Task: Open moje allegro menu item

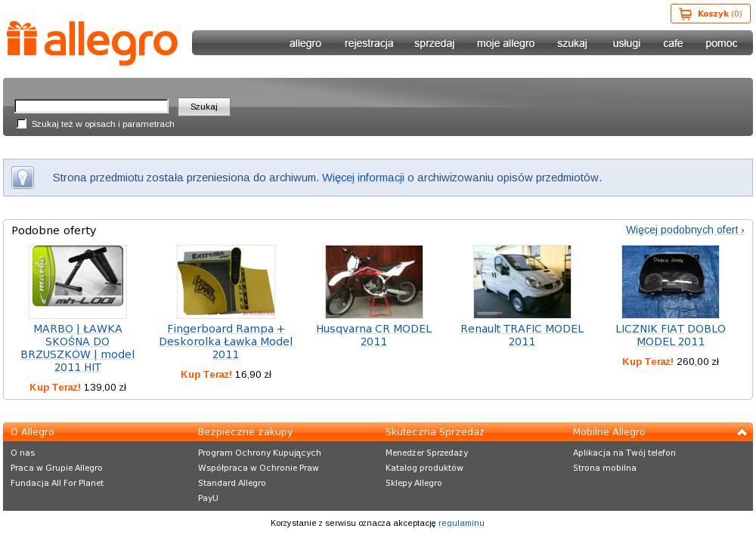Action: pyautogui.click(x=506, y=43)
